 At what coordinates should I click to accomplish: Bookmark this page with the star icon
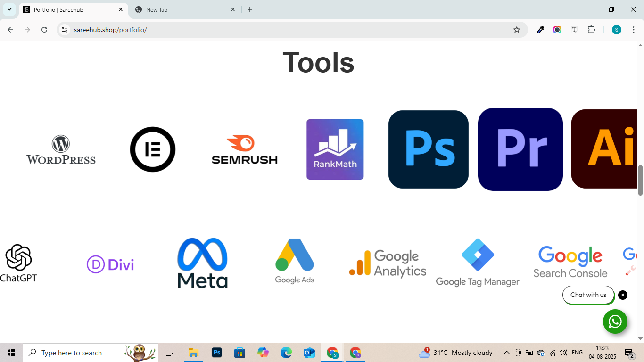517,30
